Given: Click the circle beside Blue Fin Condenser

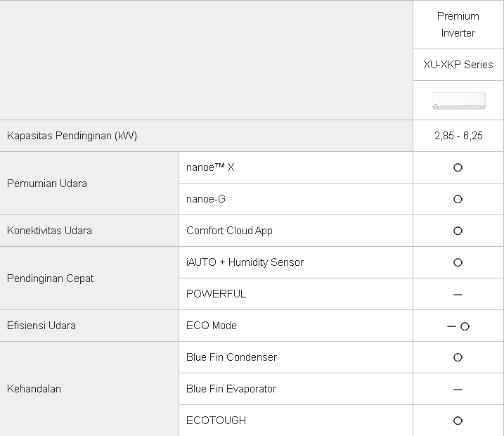Looking at the screenshot, I should 458,357.
